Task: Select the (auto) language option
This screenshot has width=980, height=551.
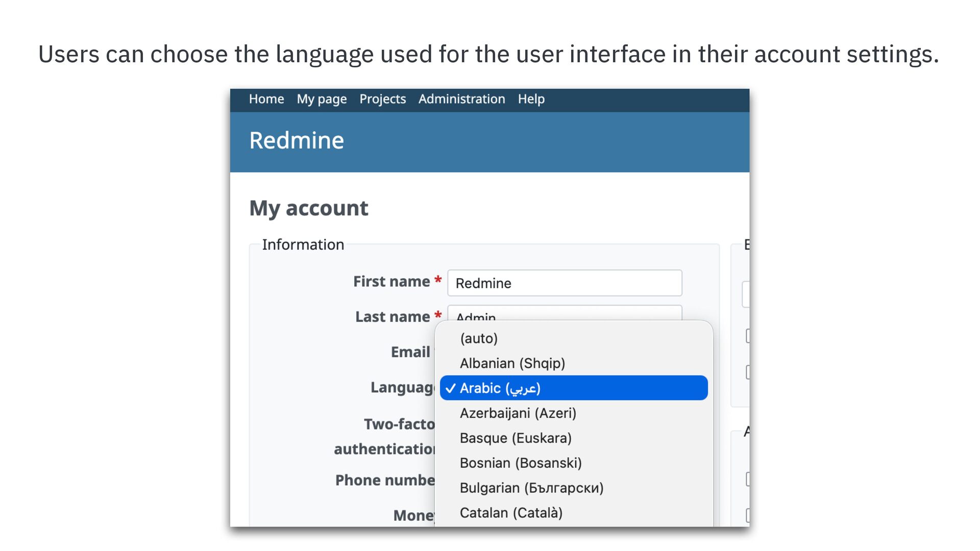Action: click(x=574, y=338)
